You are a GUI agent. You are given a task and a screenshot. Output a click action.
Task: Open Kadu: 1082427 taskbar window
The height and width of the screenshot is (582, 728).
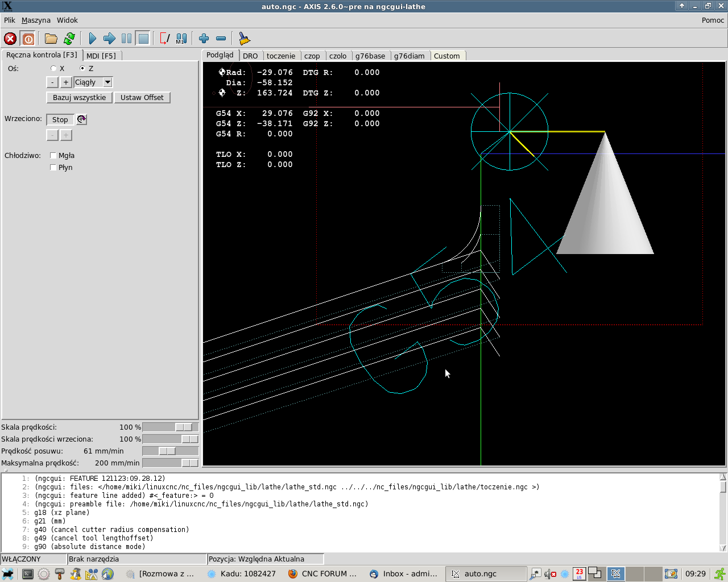242,574
